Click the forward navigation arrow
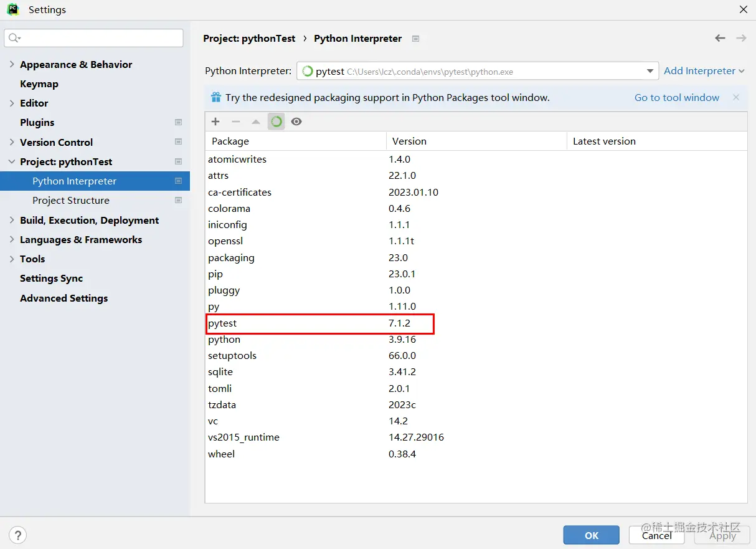 tap(741, 38)
